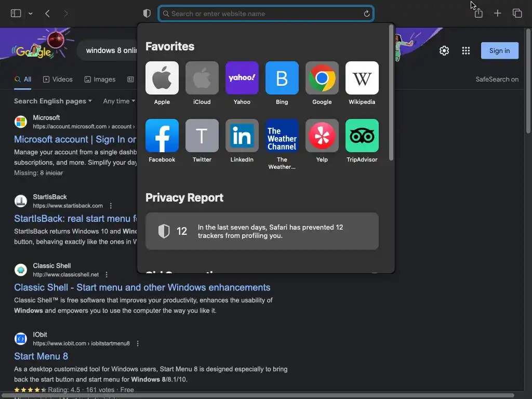Open the Yahoo favorite
Screen dimensions: 532x399
coord(242,83)
